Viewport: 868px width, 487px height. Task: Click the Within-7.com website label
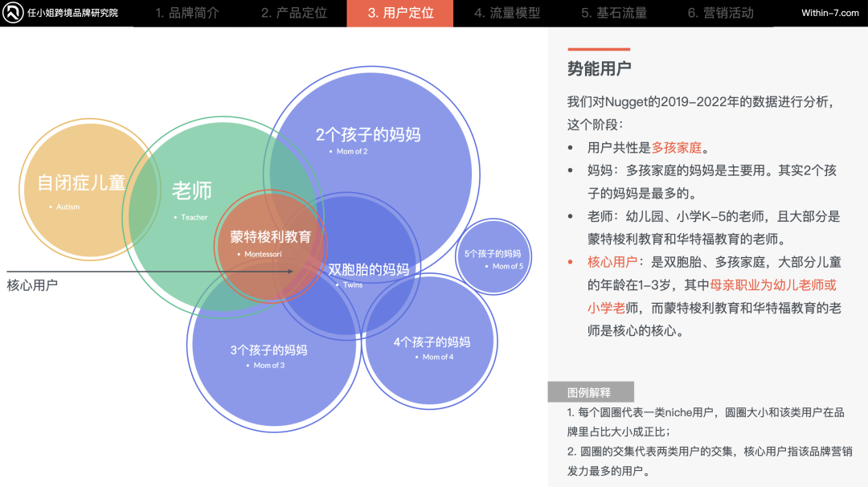click(x=828, y=11)
